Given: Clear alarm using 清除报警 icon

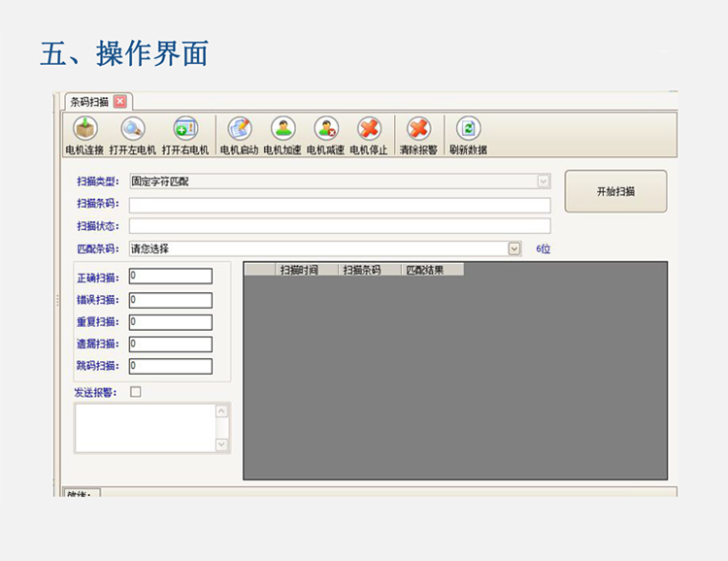Looking at the screenshot, I should coord(418,129).
